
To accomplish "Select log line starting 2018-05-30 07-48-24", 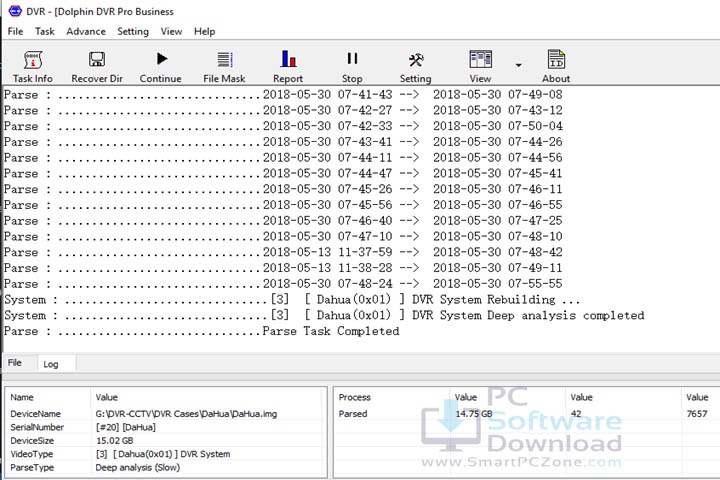I will (283, 284).
